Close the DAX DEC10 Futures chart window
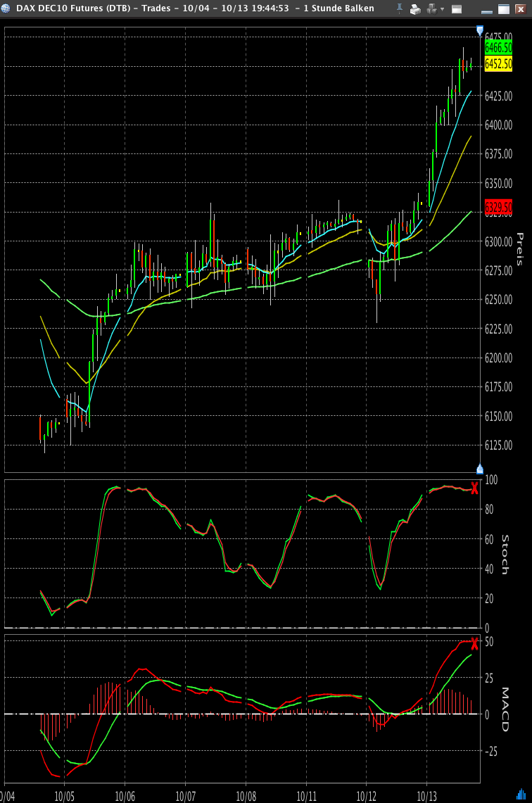The image size is (532, 803). 521,8
